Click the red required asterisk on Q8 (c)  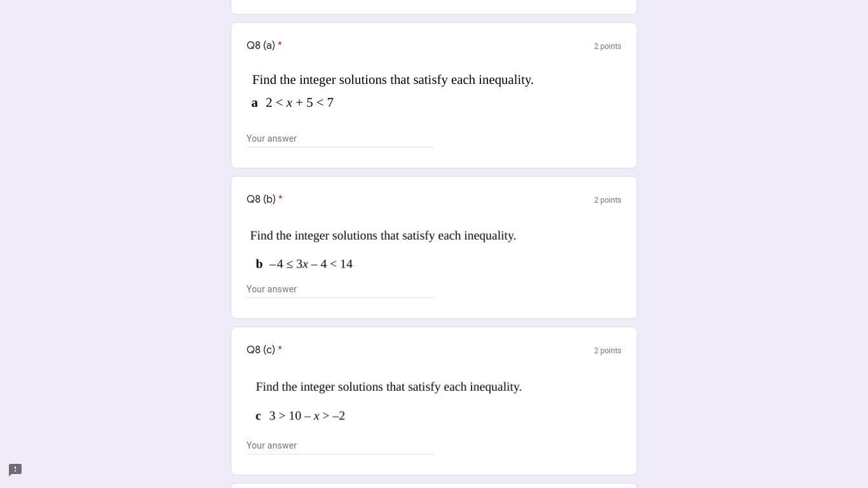coord(280,349)
